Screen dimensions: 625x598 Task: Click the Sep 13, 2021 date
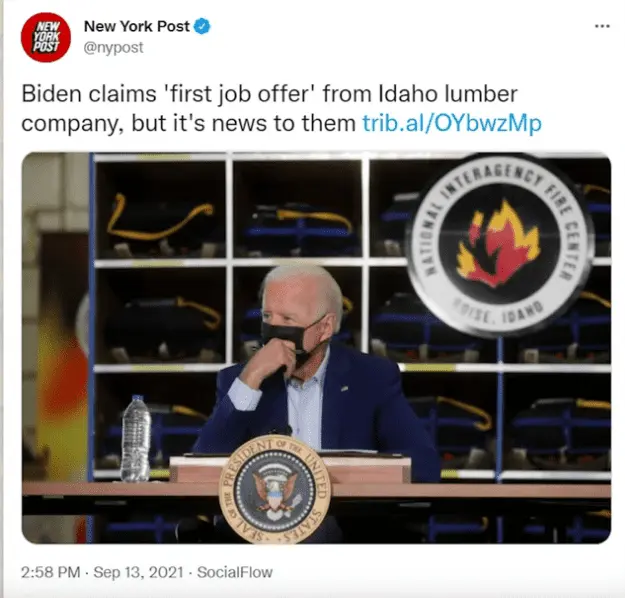click(x=138, y=572)
